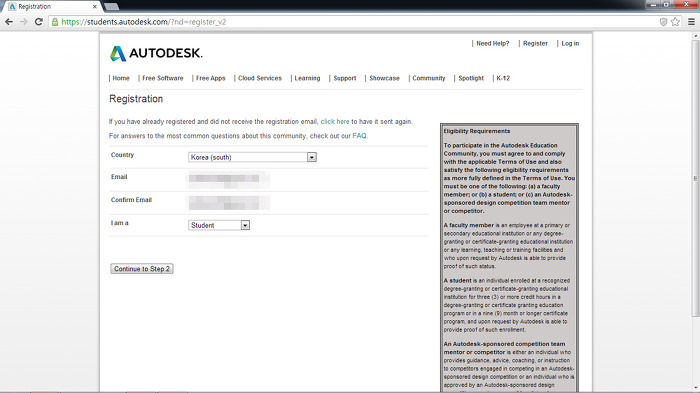Expand the 'I am a' Student dropdown
700x393 pixels.
[x=219, y=225]
